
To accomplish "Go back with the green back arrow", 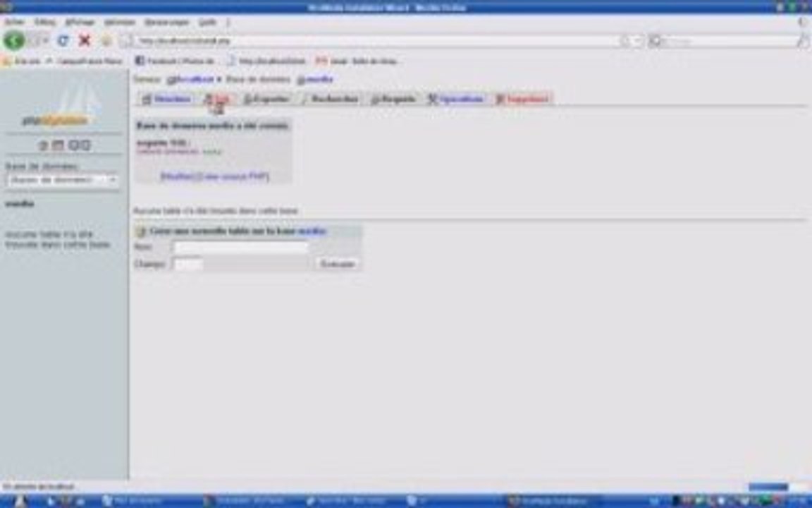I will pyautogui.click(x=14, y=40).
